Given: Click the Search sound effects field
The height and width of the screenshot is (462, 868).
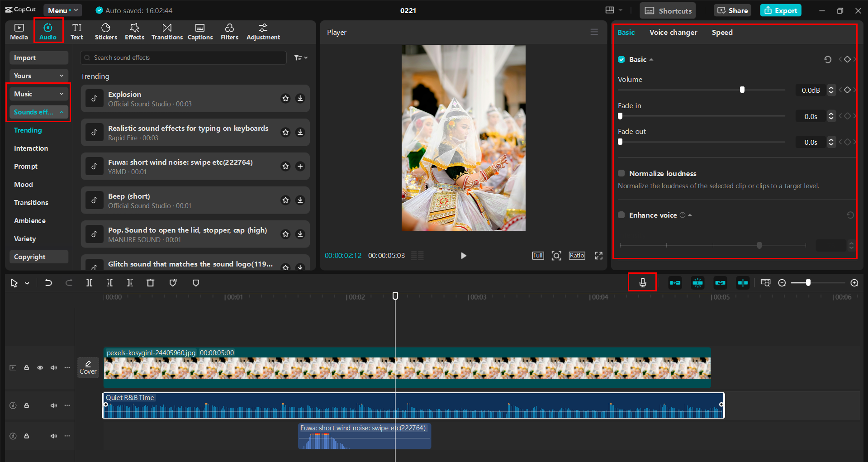Looking at the screenshot, I should (x=183, y=57).
